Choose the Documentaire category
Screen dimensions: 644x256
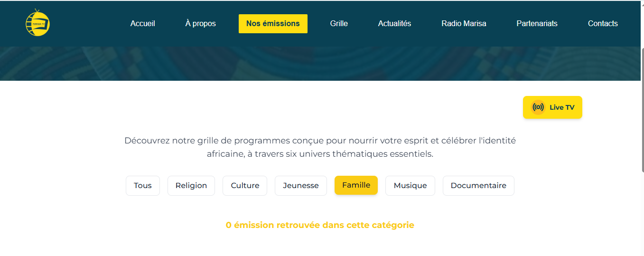pos(478,186)
